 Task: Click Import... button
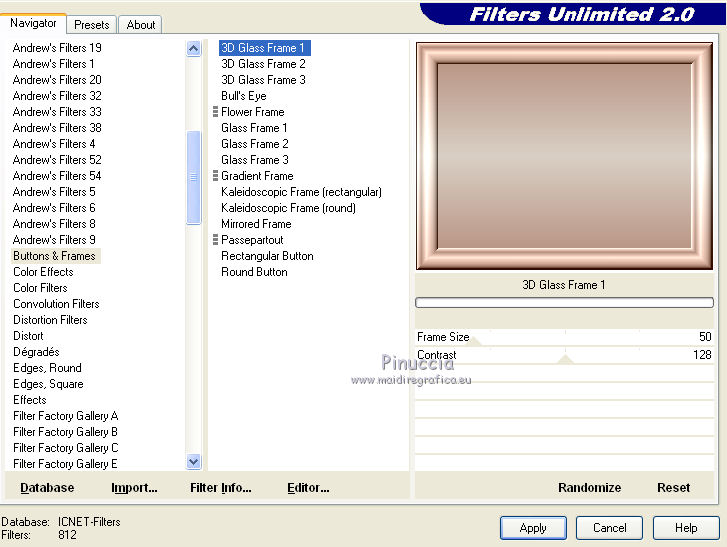click(134, 488)
